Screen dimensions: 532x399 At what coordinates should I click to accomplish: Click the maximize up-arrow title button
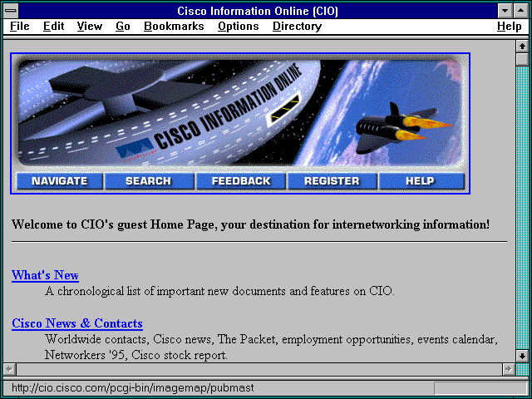point(521,11)
